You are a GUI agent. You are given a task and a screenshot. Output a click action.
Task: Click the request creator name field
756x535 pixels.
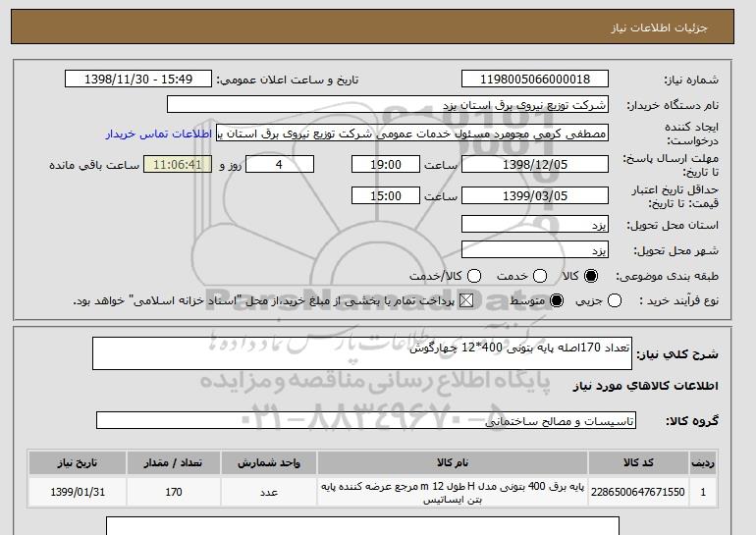pos(412,134)
